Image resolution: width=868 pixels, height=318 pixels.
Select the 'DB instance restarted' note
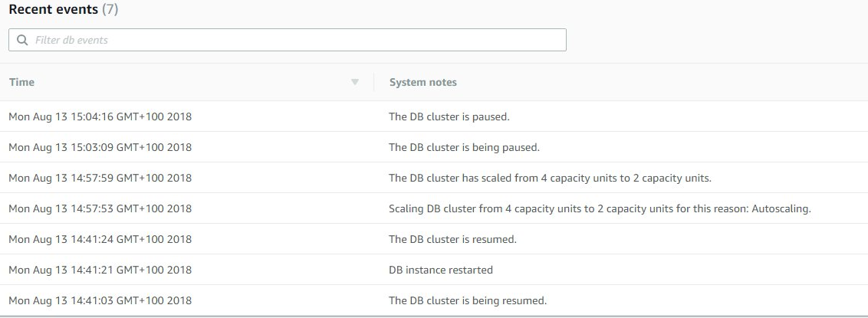click(x=441, y=270)
